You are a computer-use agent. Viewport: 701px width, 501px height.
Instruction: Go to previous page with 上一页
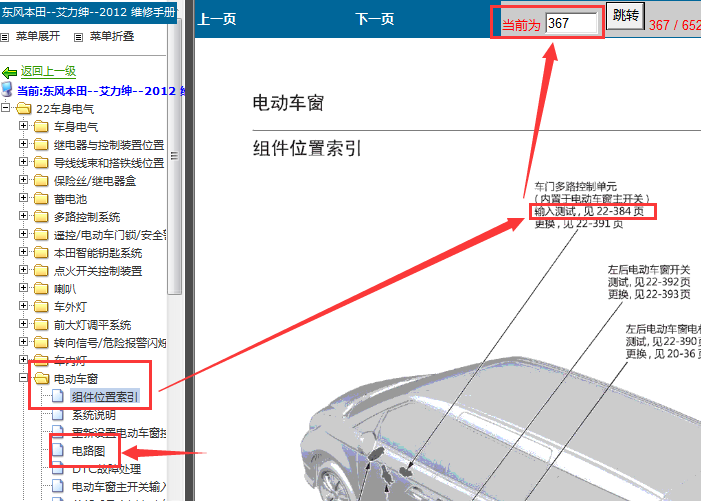pyautogui.click(x=217, y=19)
